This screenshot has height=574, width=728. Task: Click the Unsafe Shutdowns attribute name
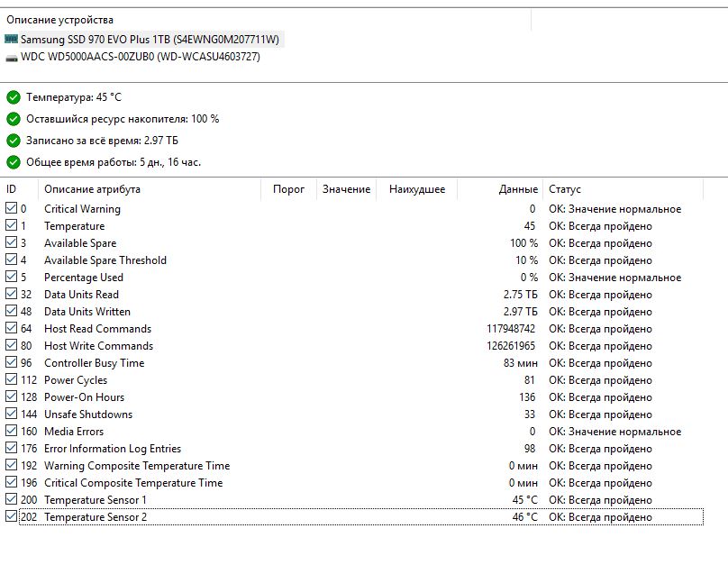click(88, 415)
